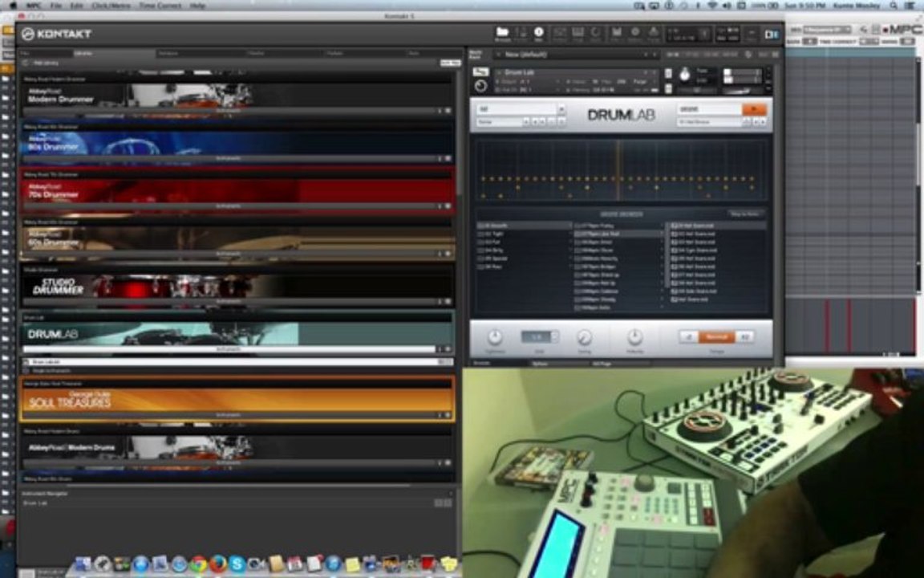Expand Instruments bar under Studio Drummer
Screen dimensions: 924x578
(x=229, y=301)
